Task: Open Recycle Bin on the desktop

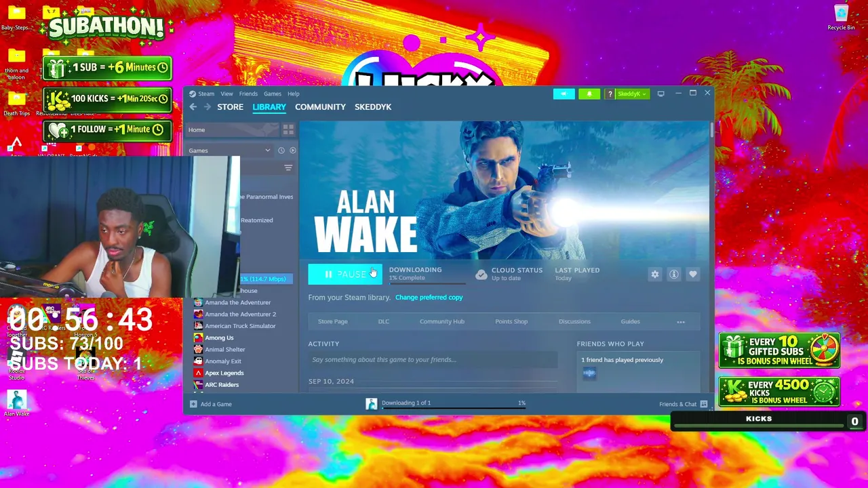Action: coord(841,18)
